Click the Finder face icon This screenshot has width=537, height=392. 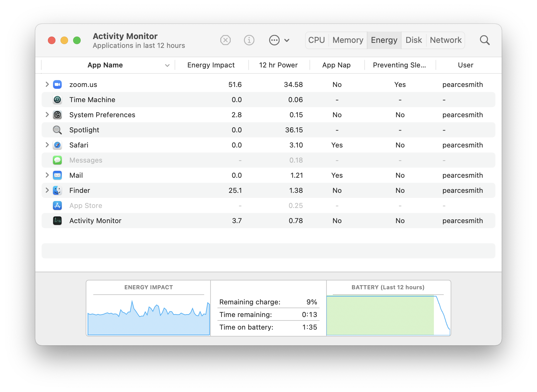57,190
